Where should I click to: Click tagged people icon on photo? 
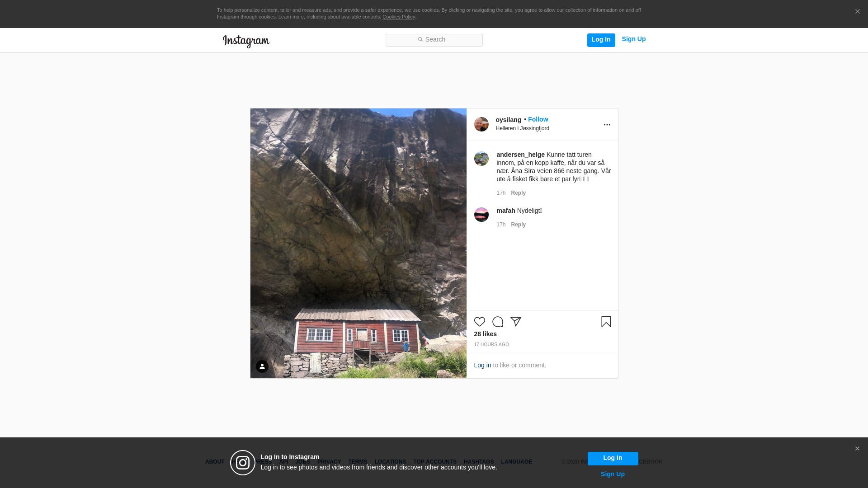(x=262, y=366)
